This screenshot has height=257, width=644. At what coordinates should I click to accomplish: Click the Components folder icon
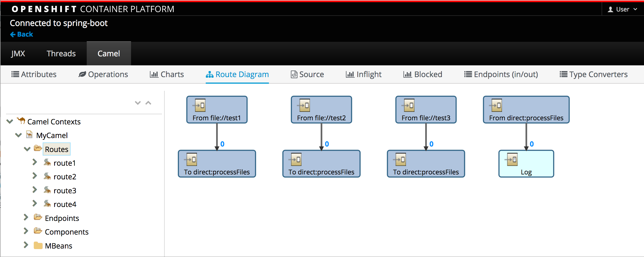click(x=38, y=231)
